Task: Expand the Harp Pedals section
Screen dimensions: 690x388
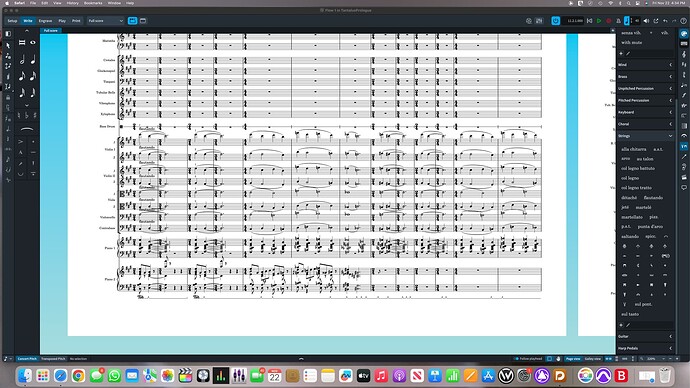Action: [646, 348]
